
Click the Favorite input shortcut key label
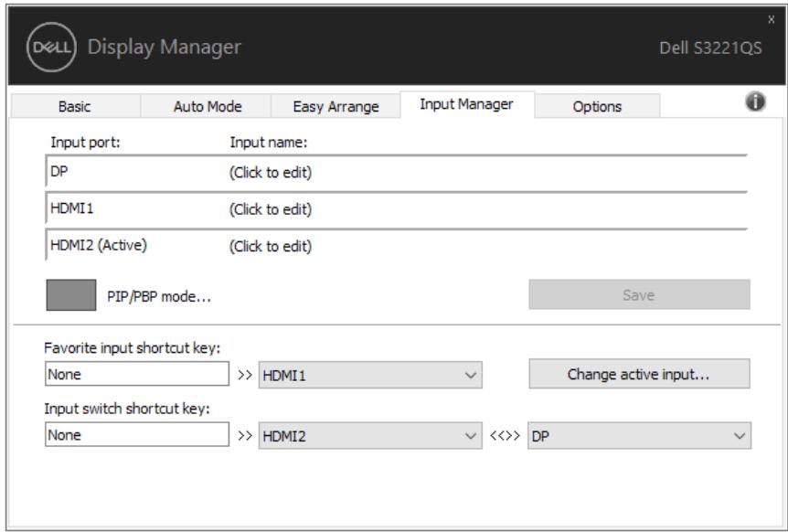point(133,348)
